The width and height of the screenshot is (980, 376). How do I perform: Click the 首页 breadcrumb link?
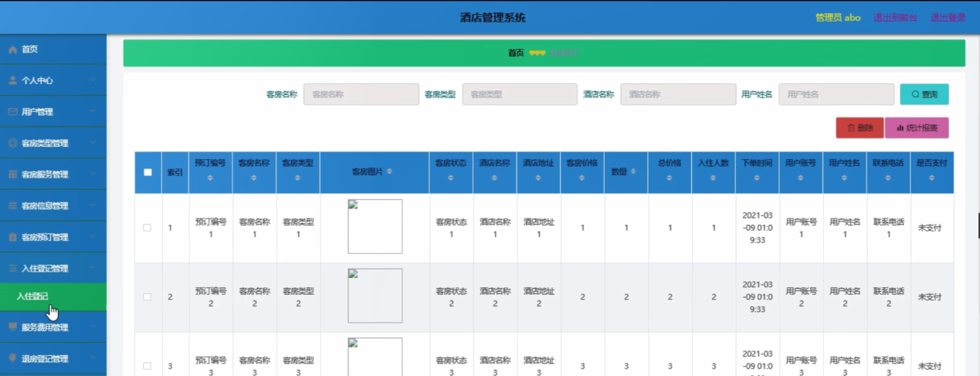(516, 53)
